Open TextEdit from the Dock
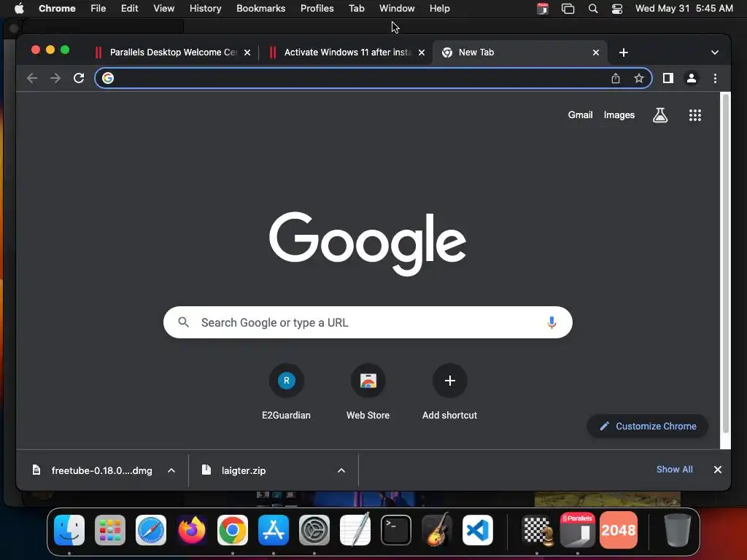747x560 pixels. point(355,530)
